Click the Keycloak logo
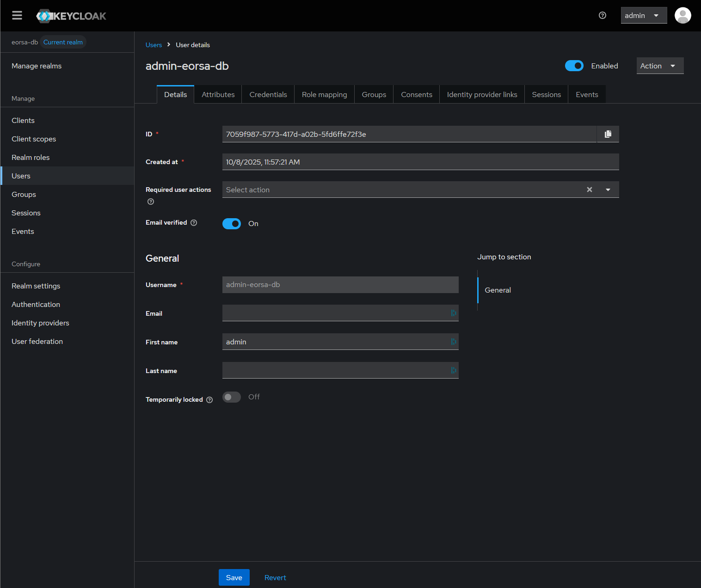Viewport: 701px width, 588px height. [x=71, y=16]
